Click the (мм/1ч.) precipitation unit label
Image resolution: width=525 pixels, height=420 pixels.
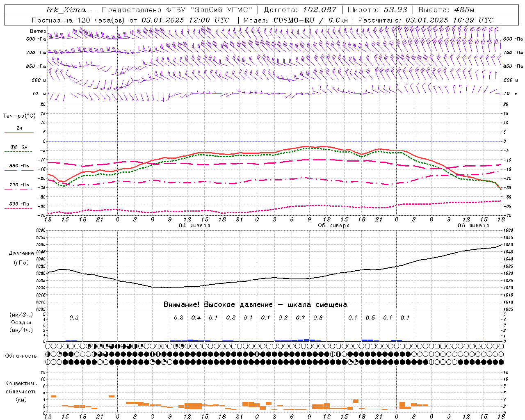pyautogui.click(x=21, y=330)
